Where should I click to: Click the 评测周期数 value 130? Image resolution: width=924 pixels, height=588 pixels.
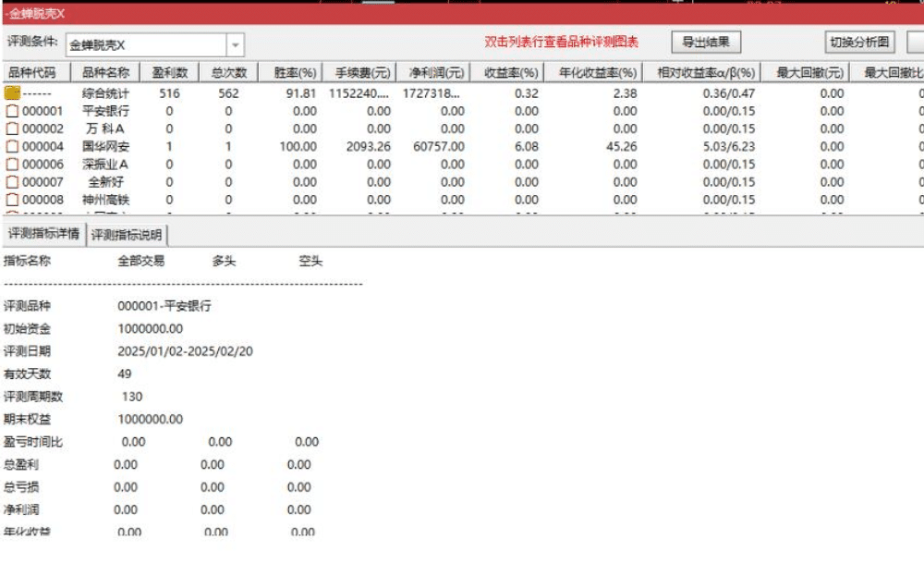point(132,397)
